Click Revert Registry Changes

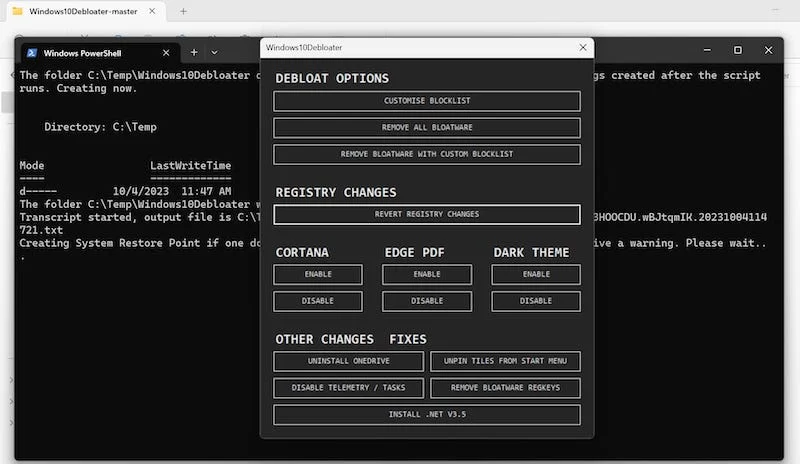[x=427, y=214]
